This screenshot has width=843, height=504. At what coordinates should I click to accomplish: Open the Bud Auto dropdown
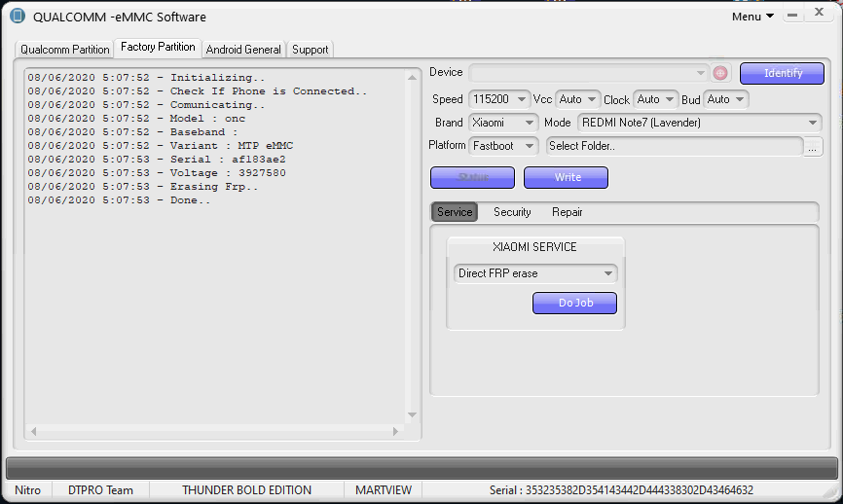[726, 99]
